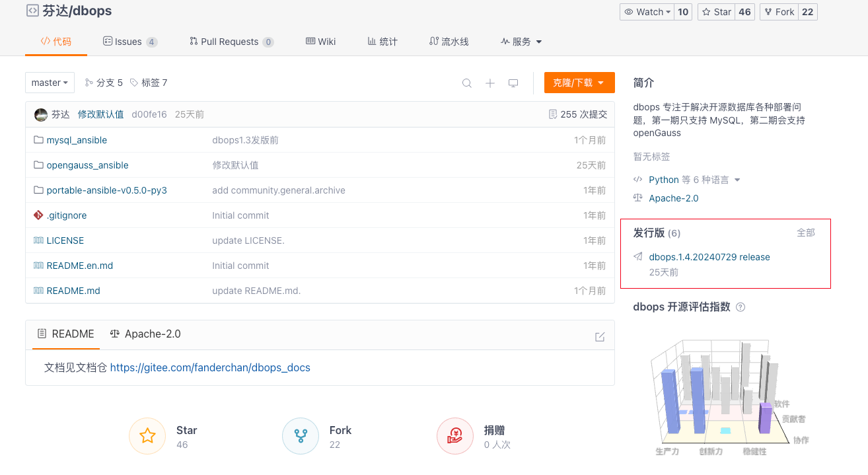Screen dimensions: 868x475
Task: Open the master branch dropdown
Action: click(x=50, y=83)
